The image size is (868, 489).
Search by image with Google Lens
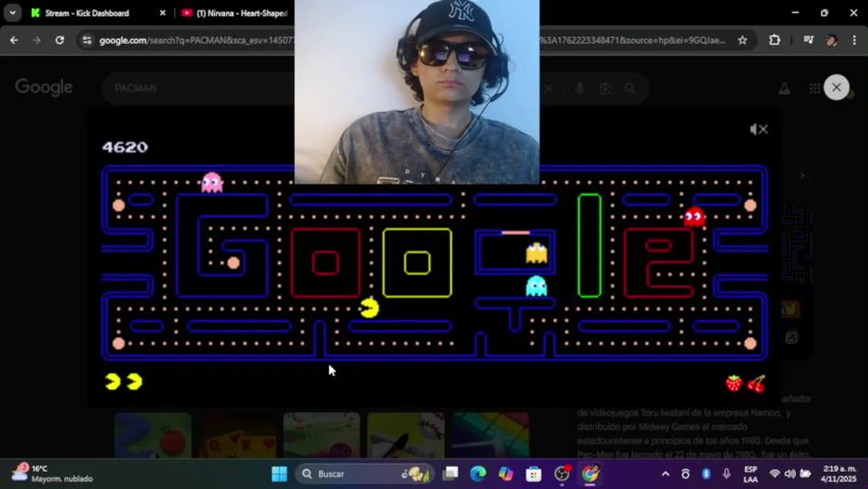[x=604, y=88]
